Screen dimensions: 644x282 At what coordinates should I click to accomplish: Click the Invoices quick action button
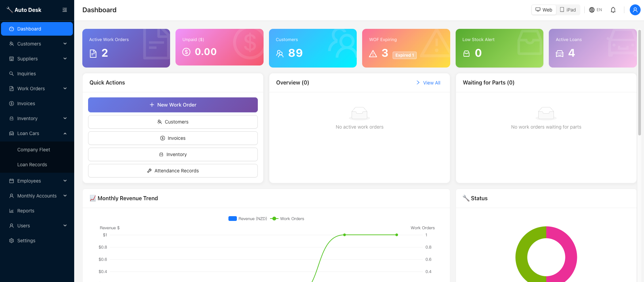pyautogui.click(x=173, y=138)
